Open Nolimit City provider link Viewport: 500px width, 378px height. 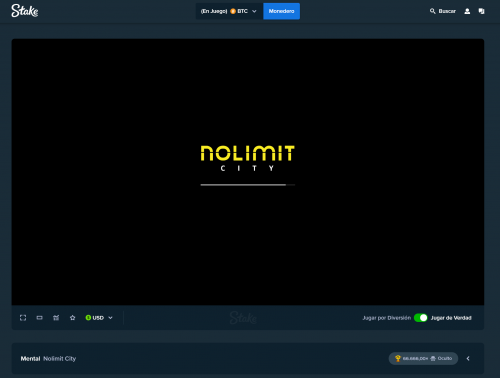pos(60,359)
